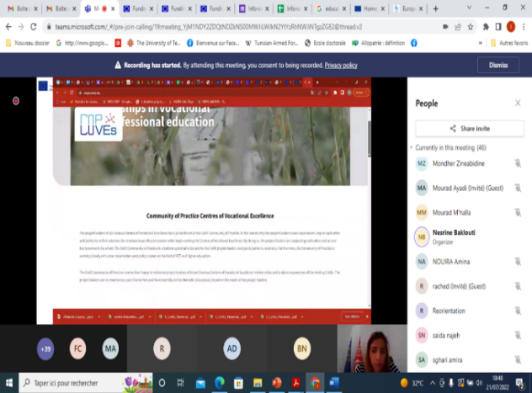Open a new browser tab
This screenshot has width=532, height=393.
click(x=436, y=8)
